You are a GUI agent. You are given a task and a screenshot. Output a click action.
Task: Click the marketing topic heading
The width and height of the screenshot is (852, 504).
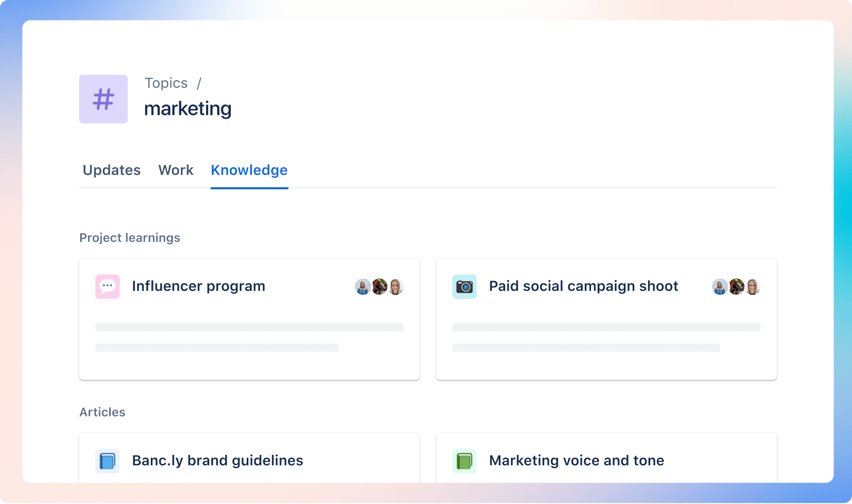pyautogui.click(x=188, y=109)
